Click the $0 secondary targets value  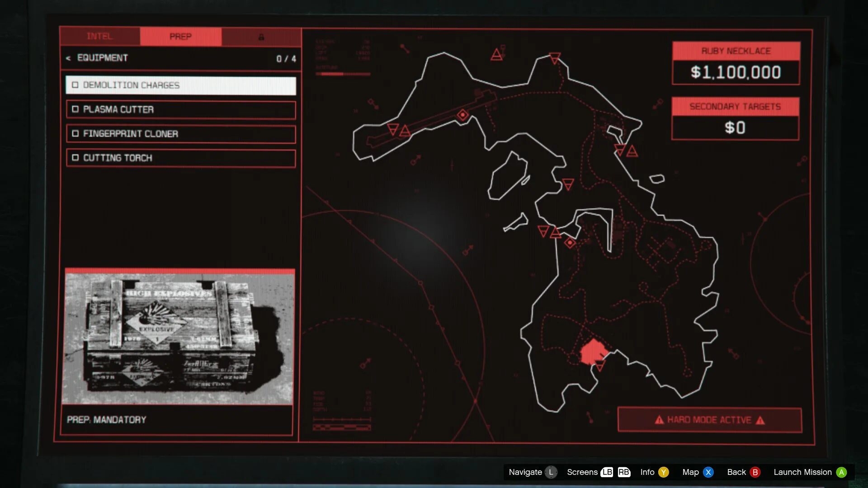point(735,128)
